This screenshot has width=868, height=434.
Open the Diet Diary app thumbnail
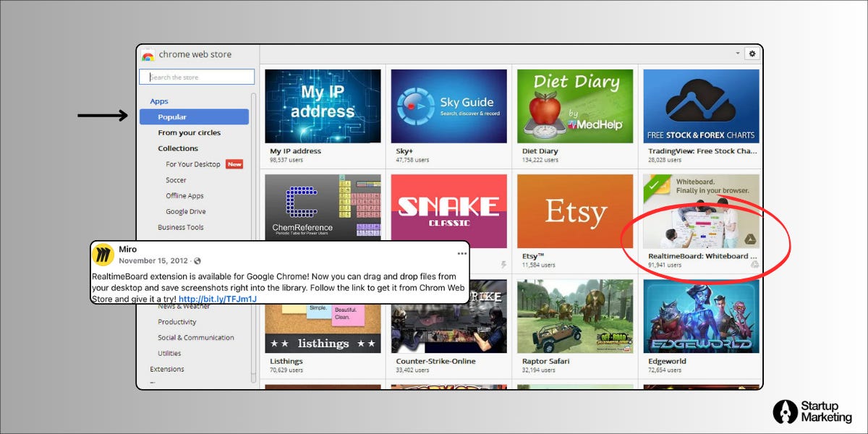click(x=575, y=106)
